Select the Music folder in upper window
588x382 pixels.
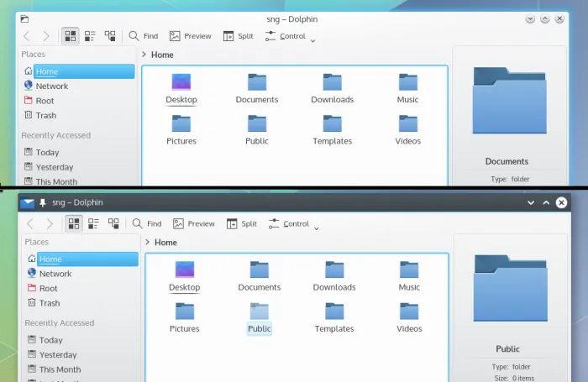(x=408, y=88)
